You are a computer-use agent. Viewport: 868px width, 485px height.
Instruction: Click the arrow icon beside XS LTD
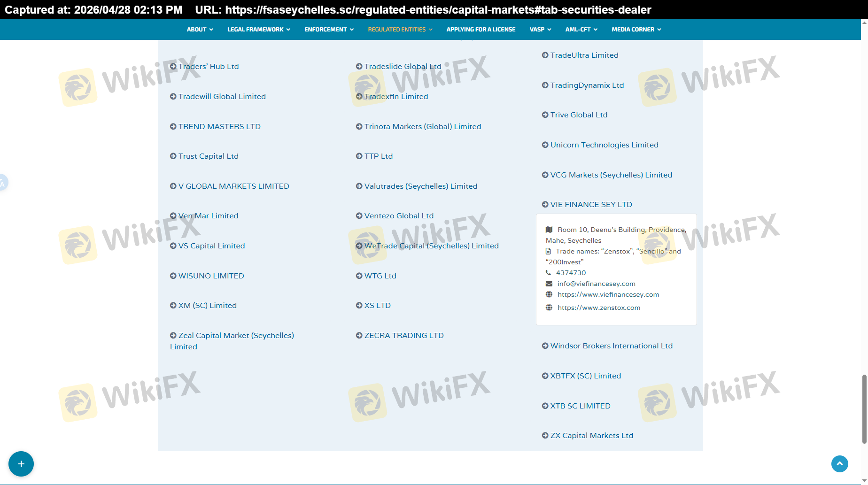click(x=359, y=306)
